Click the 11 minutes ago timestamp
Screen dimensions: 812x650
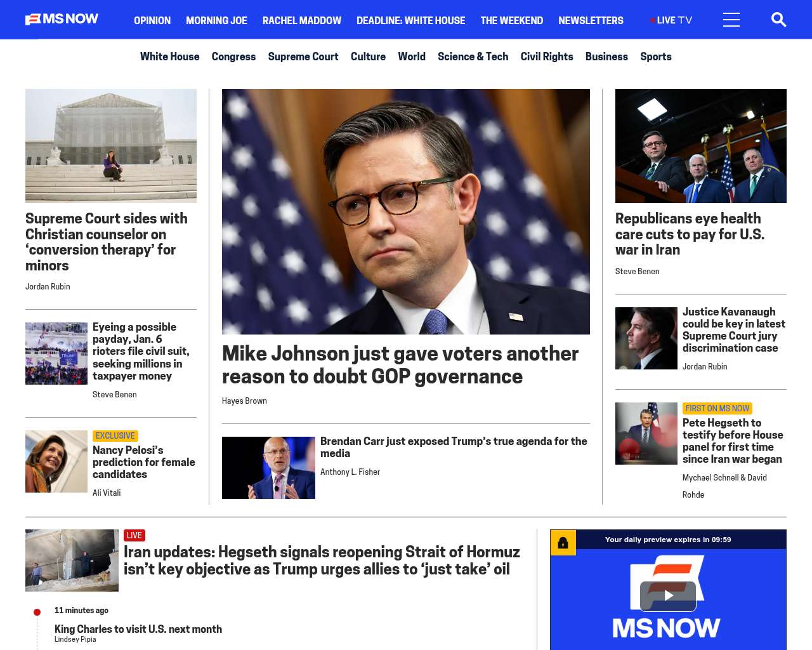[81, 611]
